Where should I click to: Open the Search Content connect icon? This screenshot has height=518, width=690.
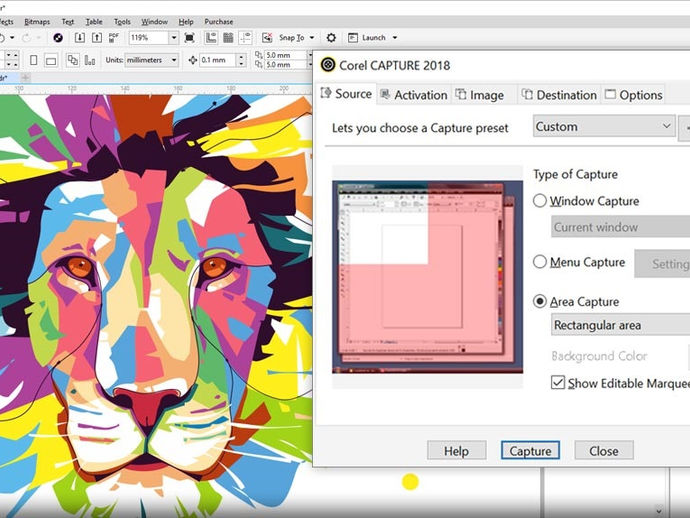[58, 38]
